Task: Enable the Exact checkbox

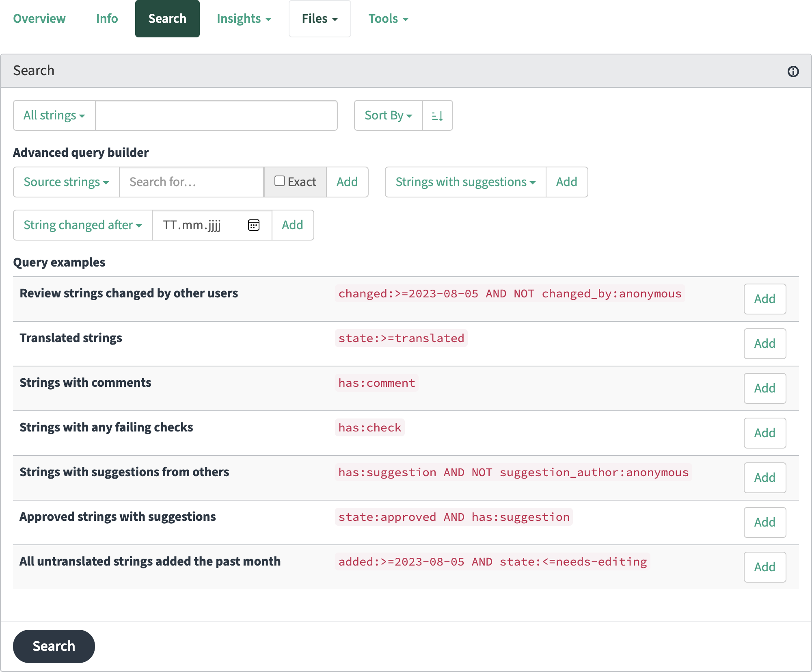Action: coord(279,181)
